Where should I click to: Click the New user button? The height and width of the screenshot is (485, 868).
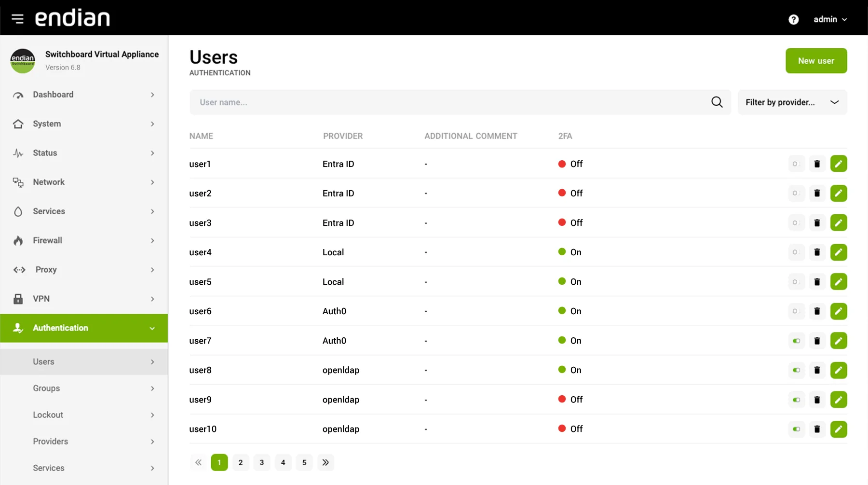click(x=816, y=61)
